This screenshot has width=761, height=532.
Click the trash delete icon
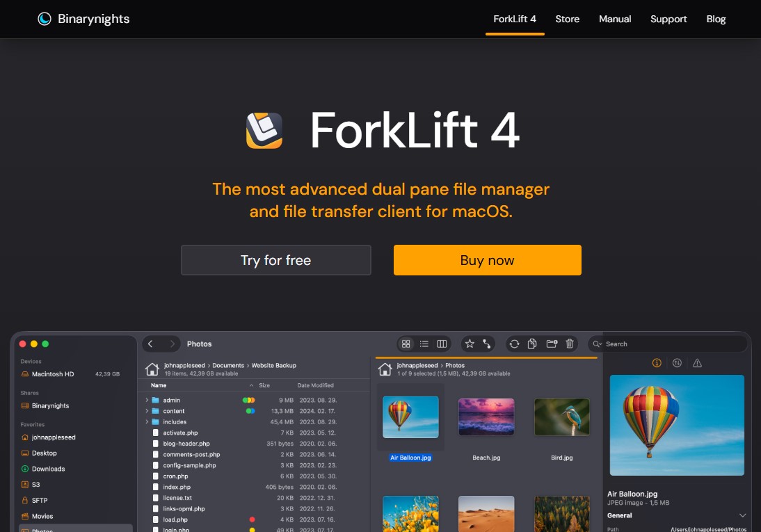tap(570, 344)
